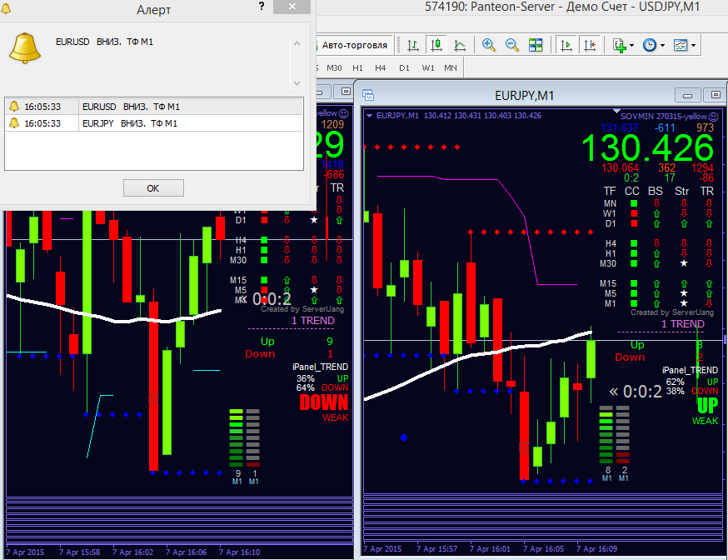Toggle chart auto scroll to end
Viewport: 728px width, 560px height.
tap(566, 45)
